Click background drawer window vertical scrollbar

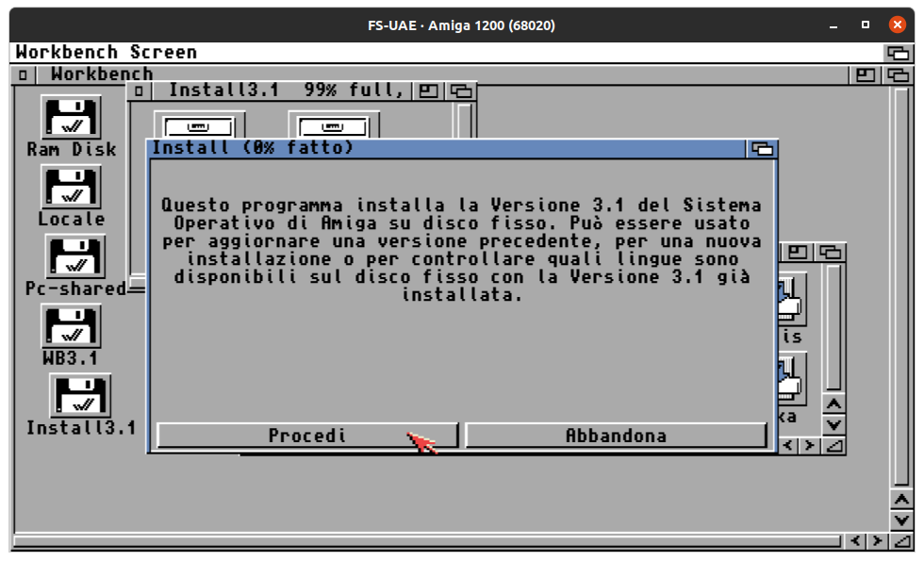coord(833,327)
